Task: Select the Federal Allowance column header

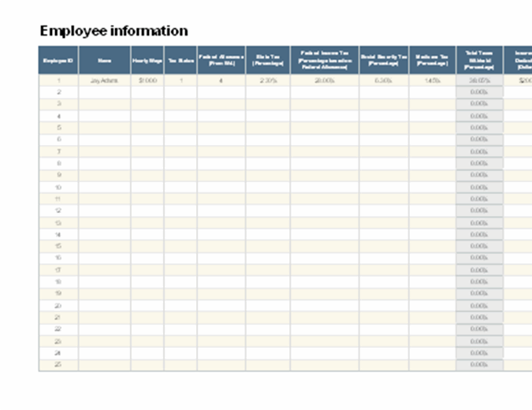Action: coord(221,60)
